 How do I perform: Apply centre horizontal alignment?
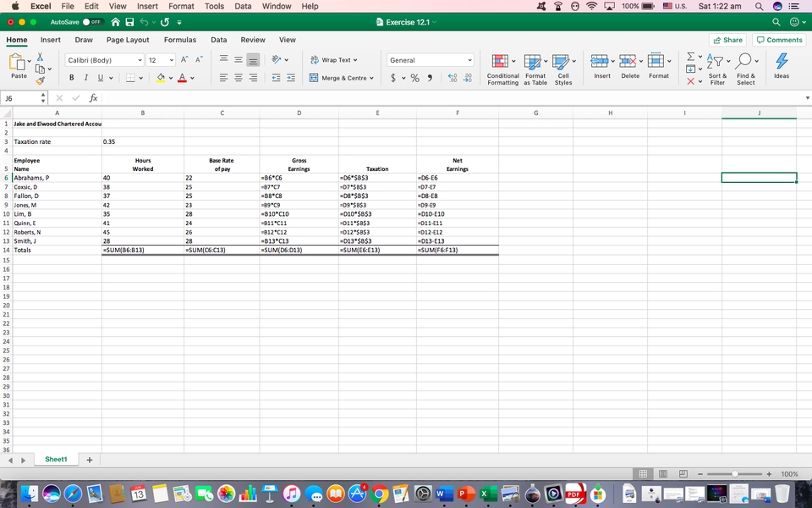click(239, 78)
